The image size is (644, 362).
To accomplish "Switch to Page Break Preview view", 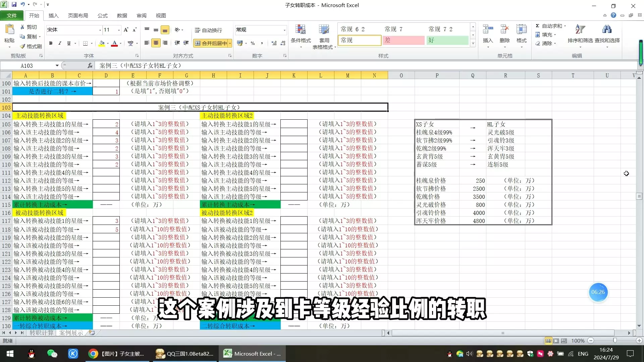I will tap(564, 341).
